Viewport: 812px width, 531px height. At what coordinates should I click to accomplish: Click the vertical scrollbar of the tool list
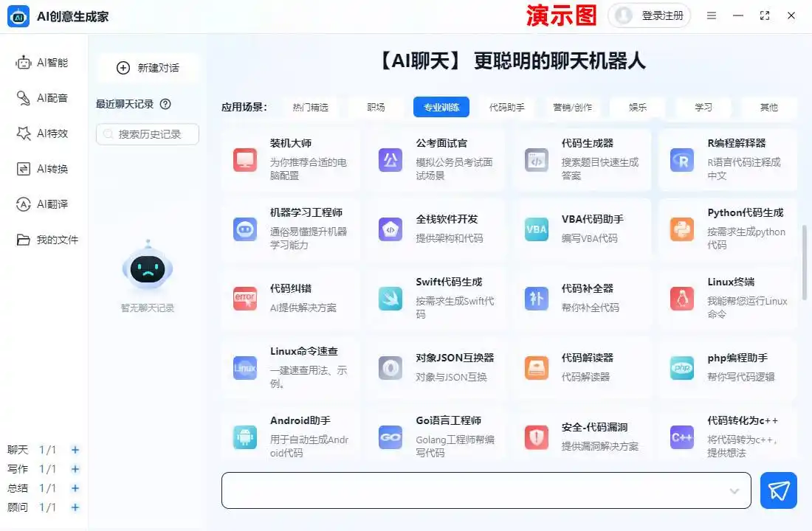[805, 262]
